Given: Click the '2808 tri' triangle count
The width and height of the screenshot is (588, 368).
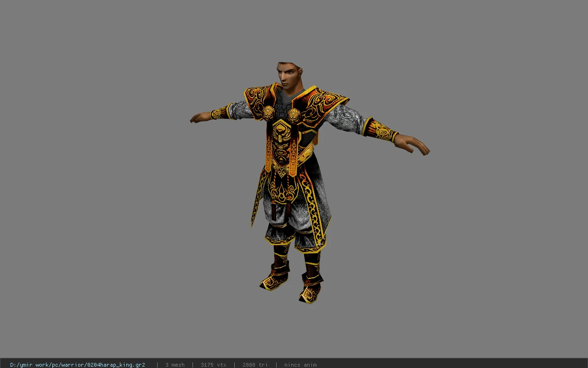Looking at the screenshot, I should (x=255, y=365).
